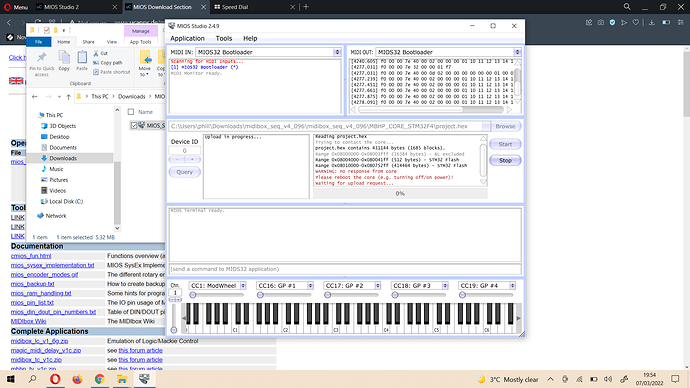Select Local Disk (C:) in navigation pane
Image resolution: width=690 pixels, height=388 pixels.
pos(66,201)
